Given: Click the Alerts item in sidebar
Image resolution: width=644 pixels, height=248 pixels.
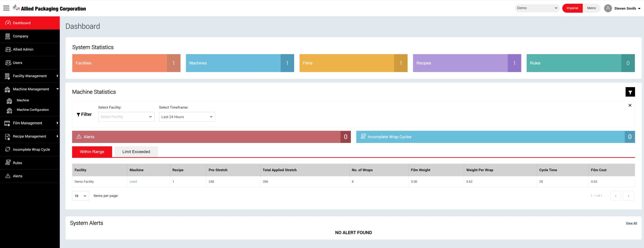Looking at the screenshot, I should pyautogui.click(x=18, y=176).
